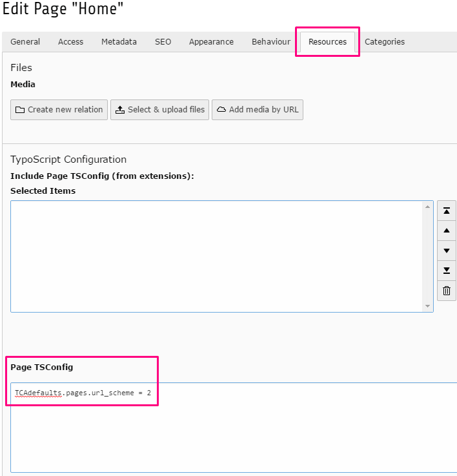Go to the SEO tab
Screen dimensions: 457x476
click(163, 42)
